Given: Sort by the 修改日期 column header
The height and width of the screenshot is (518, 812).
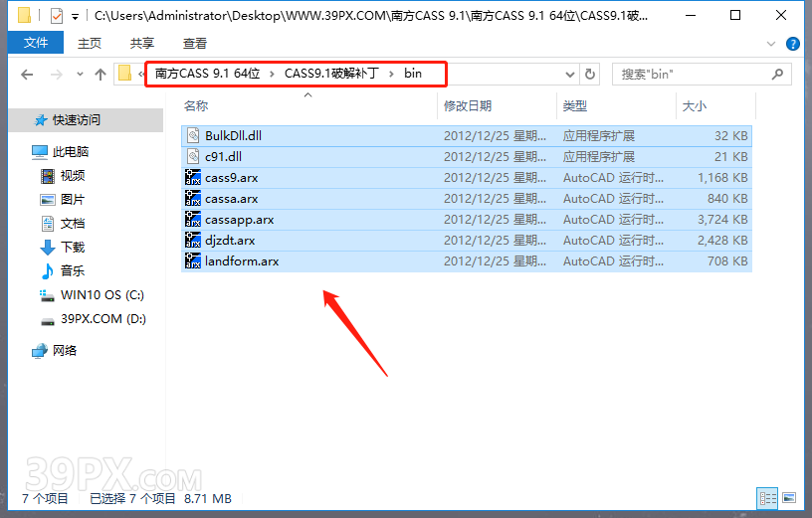Looking at the screenshot, I should [468, 106].
